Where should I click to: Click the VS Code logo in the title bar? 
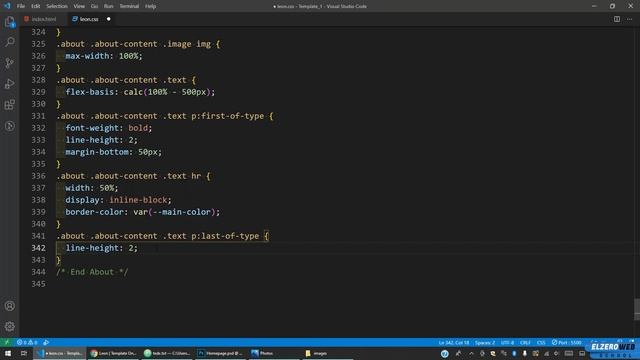(x=7, y=6)
